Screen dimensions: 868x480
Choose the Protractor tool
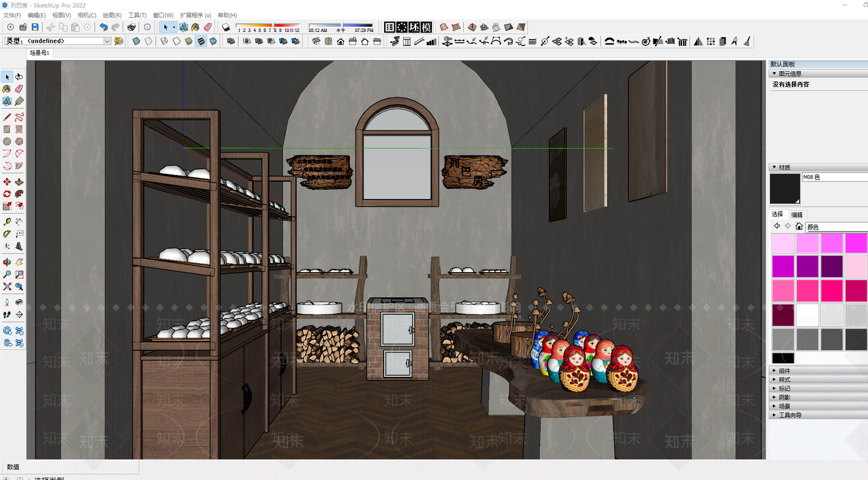tap(7, 234)
